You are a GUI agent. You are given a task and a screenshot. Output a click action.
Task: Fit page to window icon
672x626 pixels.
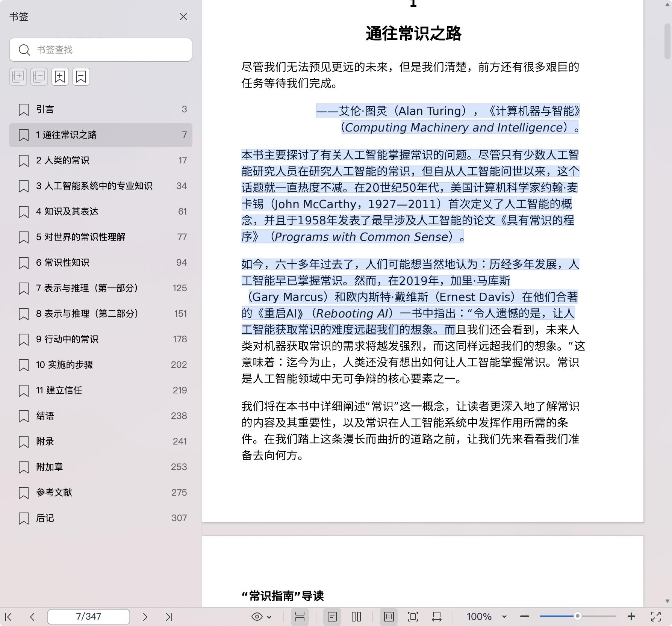[413, 617]
